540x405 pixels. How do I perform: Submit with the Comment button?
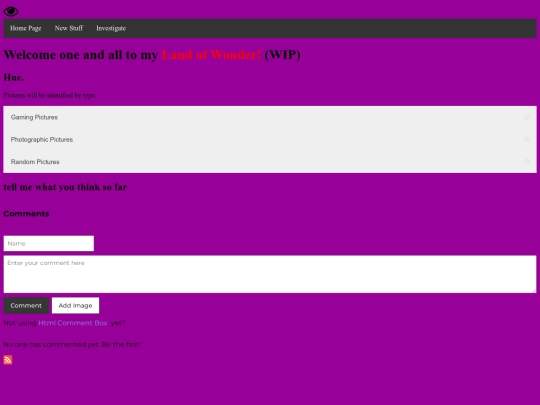click(x=26, y=305)
